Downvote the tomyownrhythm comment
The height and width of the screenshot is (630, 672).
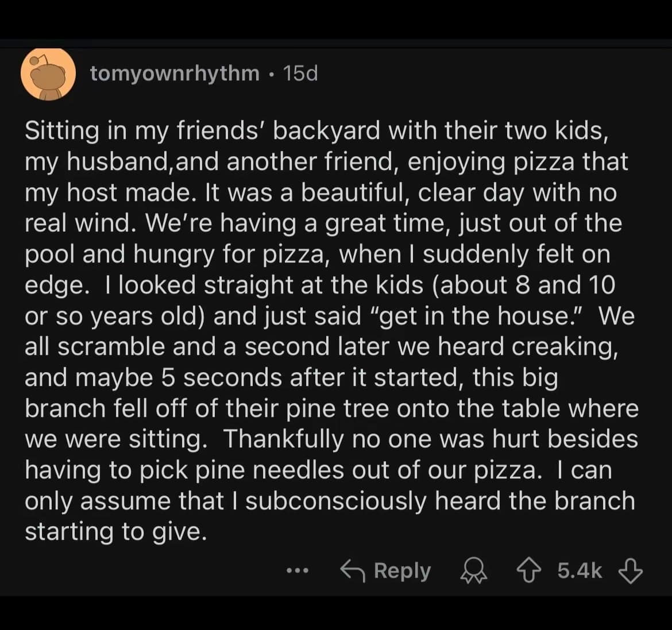(x=630, y=571)
